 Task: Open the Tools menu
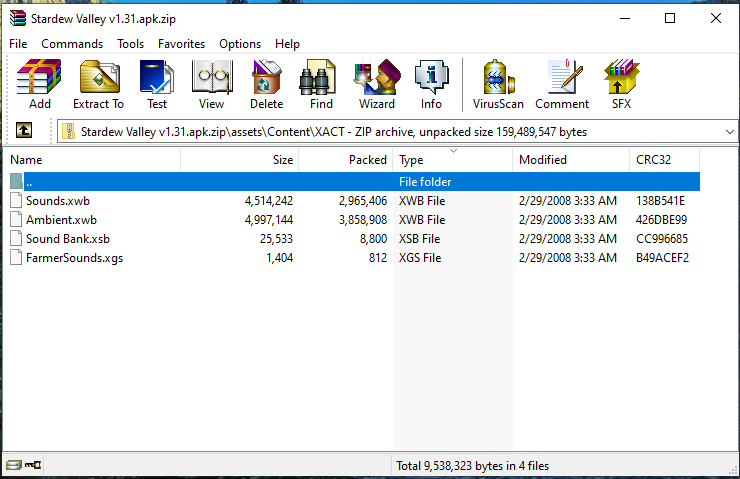point(130,44)
